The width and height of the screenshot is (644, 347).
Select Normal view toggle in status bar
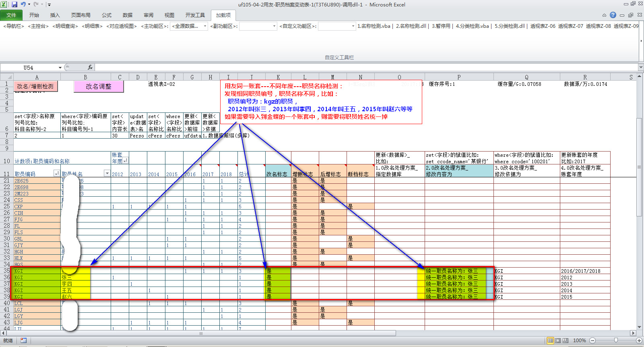[550, 341]
